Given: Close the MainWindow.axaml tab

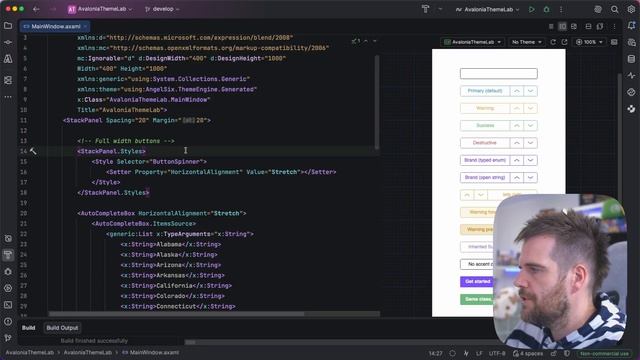Looking at the screenshot, I should point(85,27).
